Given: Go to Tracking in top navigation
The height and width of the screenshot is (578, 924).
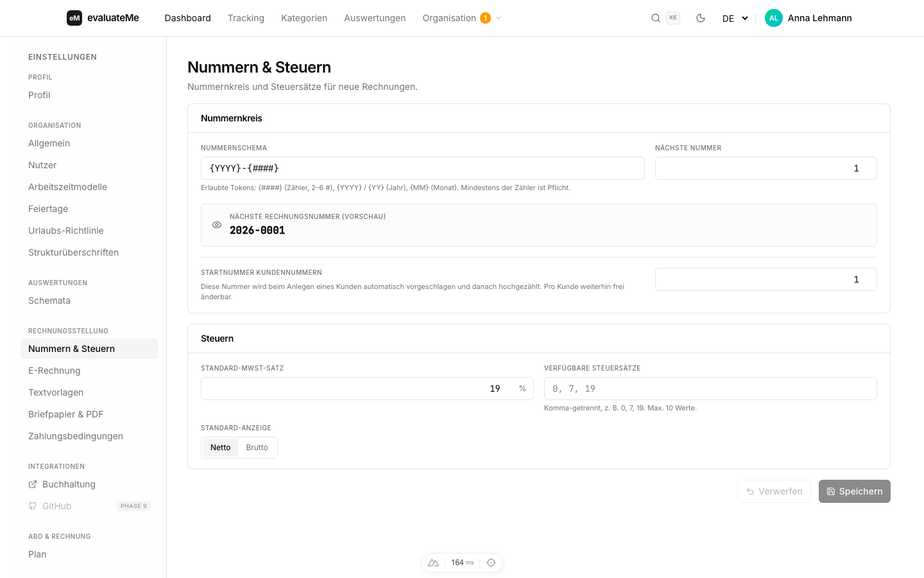Looking at the screenshot, I should 246,18.
